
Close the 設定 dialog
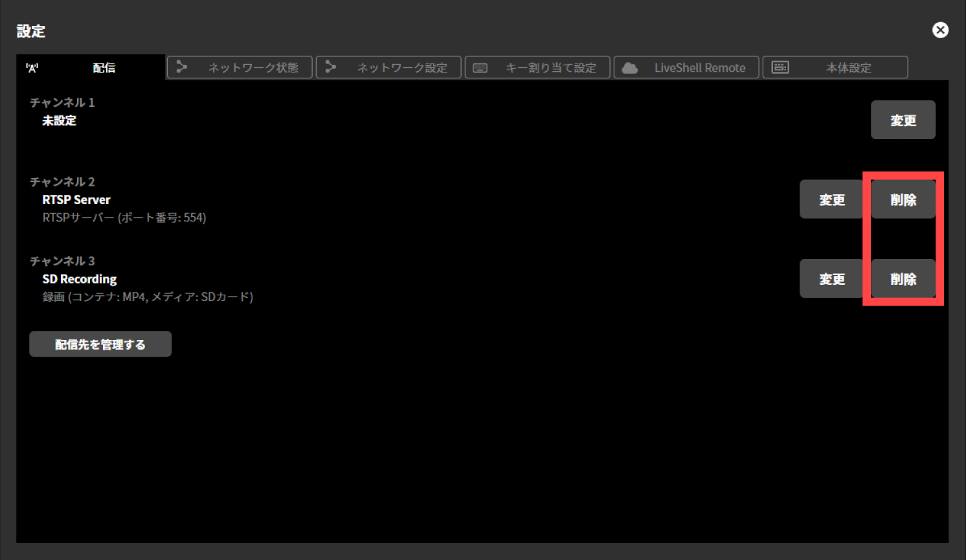(940, 30)
